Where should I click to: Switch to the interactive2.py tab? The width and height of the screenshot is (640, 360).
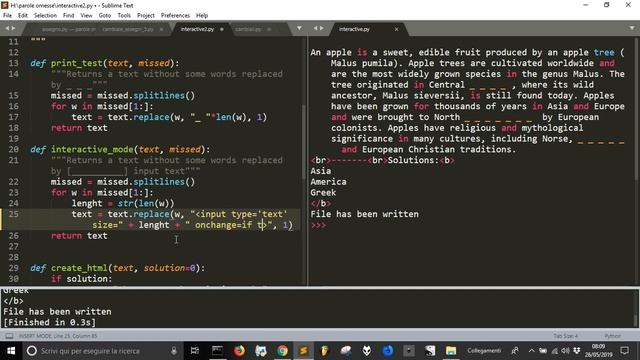pyautogui.click(x=197, y=29)
